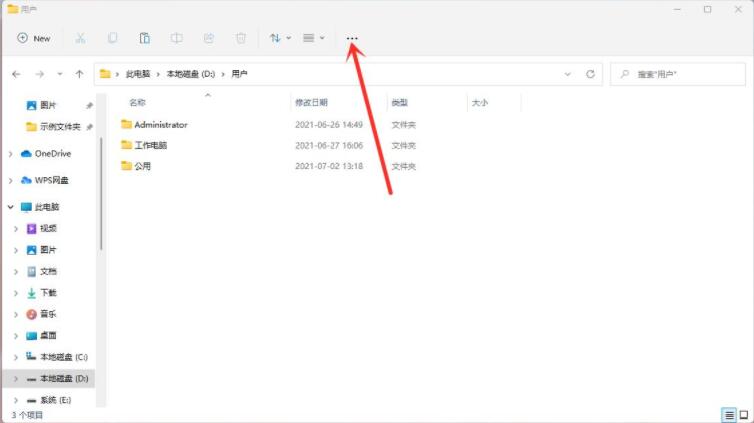
Task: Open 桌面 folder under 此电脑
Action: coord(48,335)
